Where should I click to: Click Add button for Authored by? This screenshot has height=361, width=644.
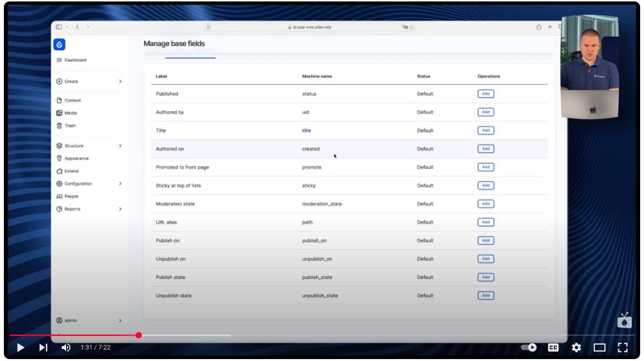click(x=486, y=112)
